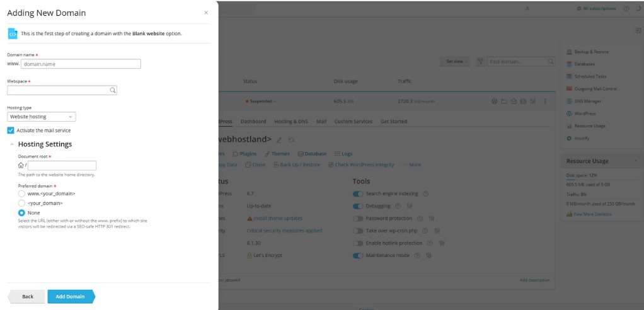Click the Domain name input field
644x310 pixels.
tap(80, 64)
